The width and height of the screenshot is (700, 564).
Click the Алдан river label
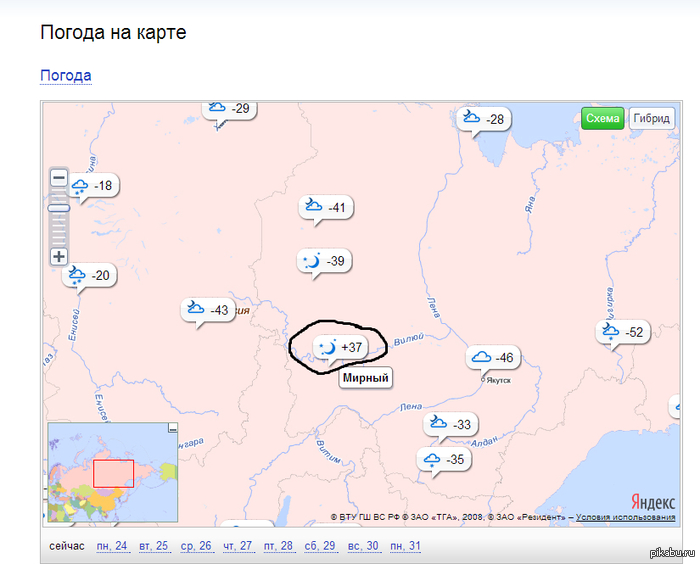(x=484, y=441)
